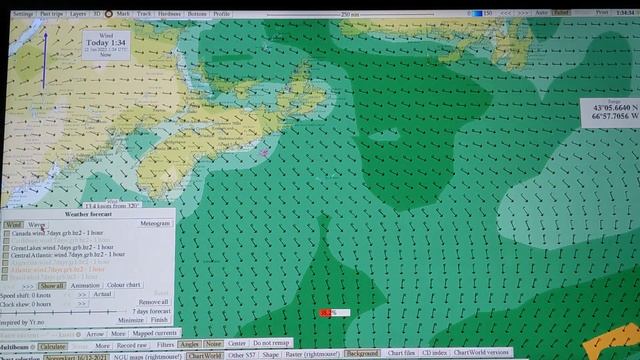Toggle the Noise filter button
The height and width of the screenshot is (360, 640).
click(213, 344)
